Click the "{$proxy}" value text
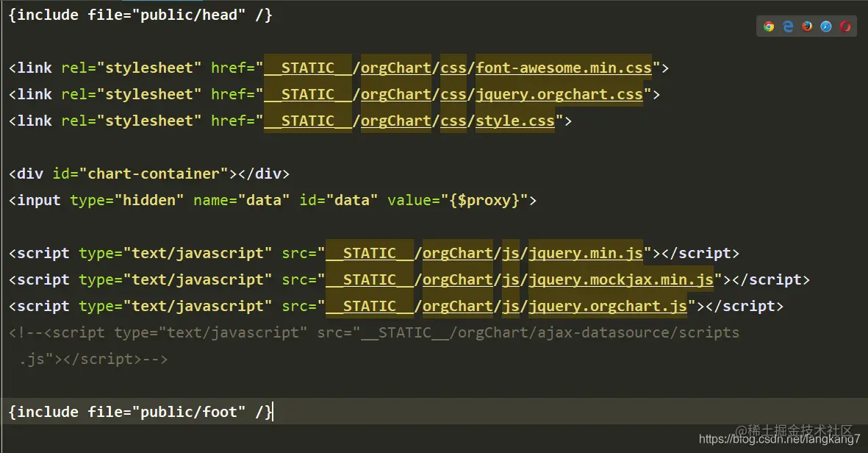Image resolution: width=868 pixels, height=453 pixels. tap(484, 201)
